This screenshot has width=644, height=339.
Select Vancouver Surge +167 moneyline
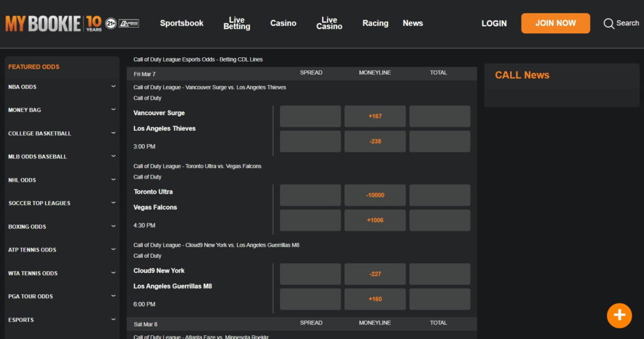click(375, 116)
